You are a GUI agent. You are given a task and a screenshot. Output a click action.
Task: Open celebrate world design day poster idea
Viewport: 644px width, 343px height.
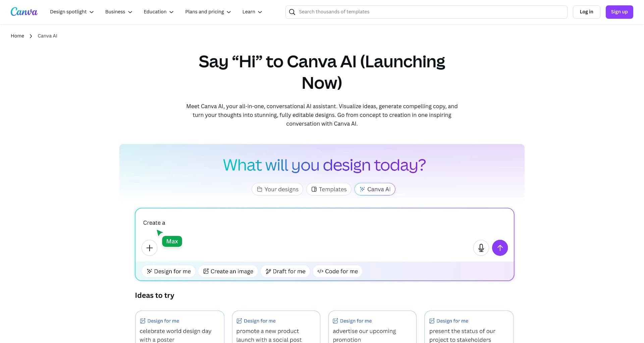[x=180, y=327]
